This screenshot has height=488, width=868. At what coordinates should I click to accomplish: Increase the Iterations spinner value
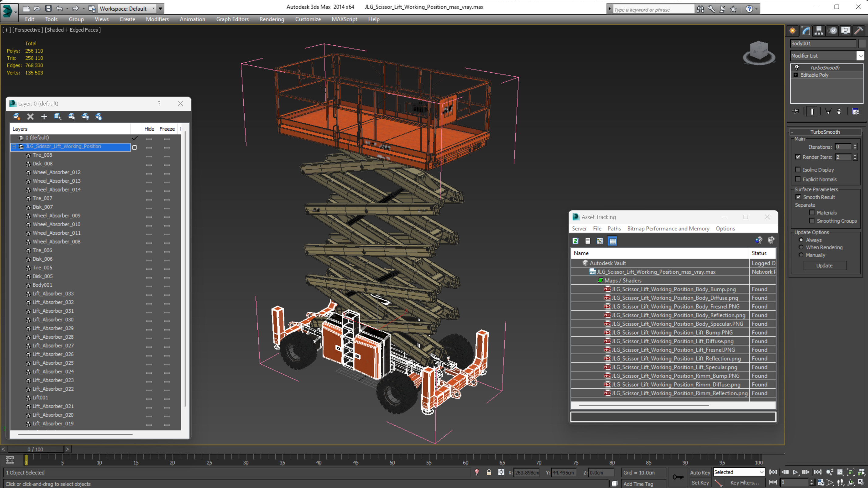coord(855,145)
